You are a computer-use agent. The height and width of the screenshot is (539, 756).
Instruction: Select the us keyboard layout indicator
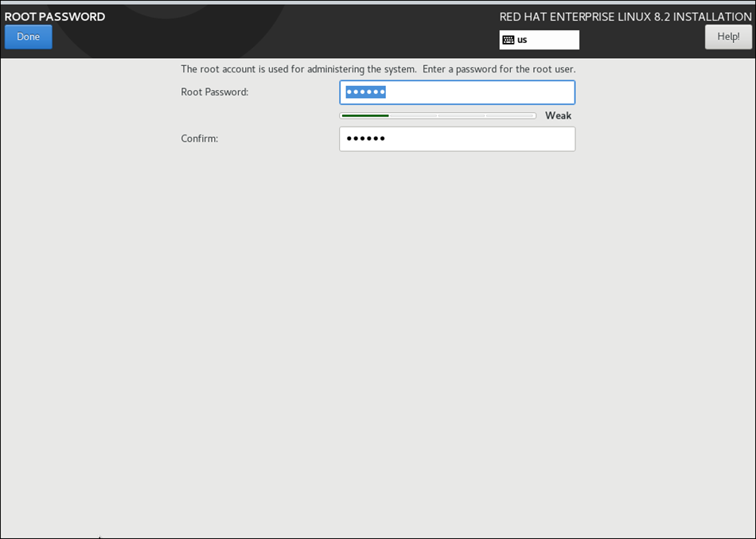(539, 40)
